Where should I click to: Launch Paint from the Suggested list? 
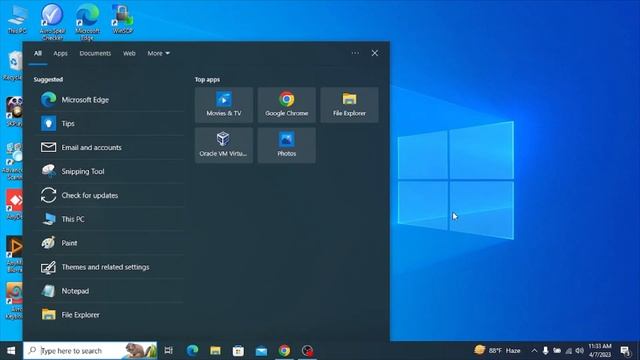(109, 243)
